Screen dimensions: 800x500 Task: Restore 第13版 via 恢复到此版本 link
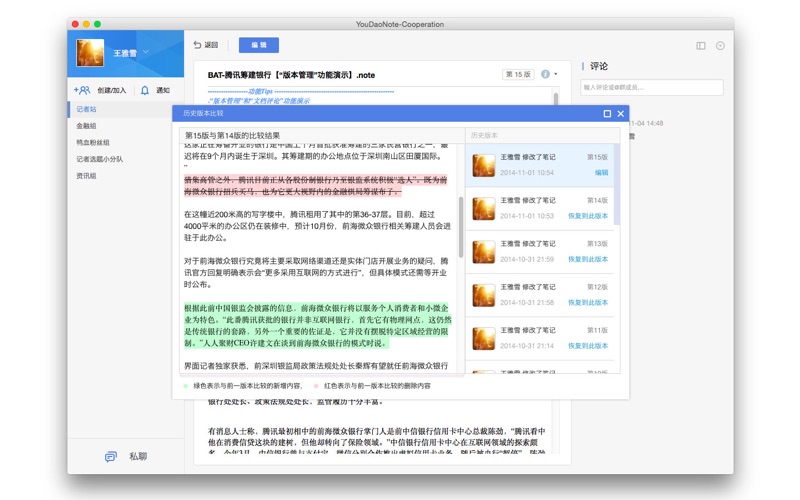588,259
